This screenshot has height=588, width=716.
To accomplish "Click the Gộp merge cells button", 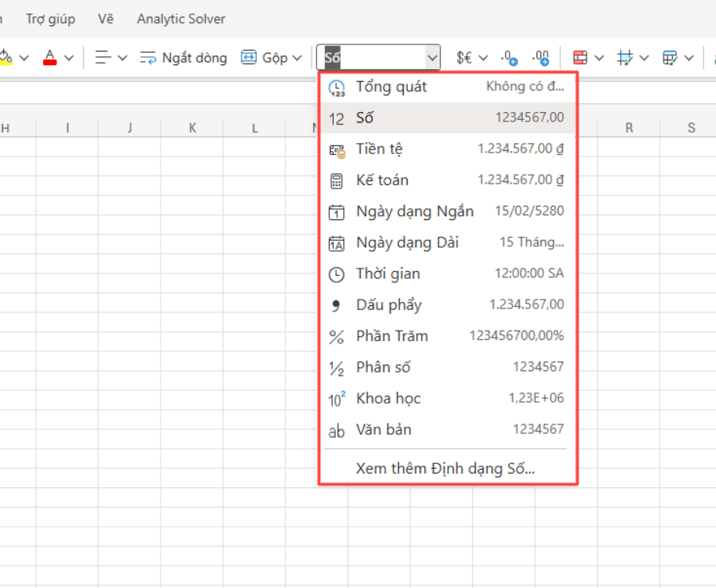I will [x=264, y=57].
